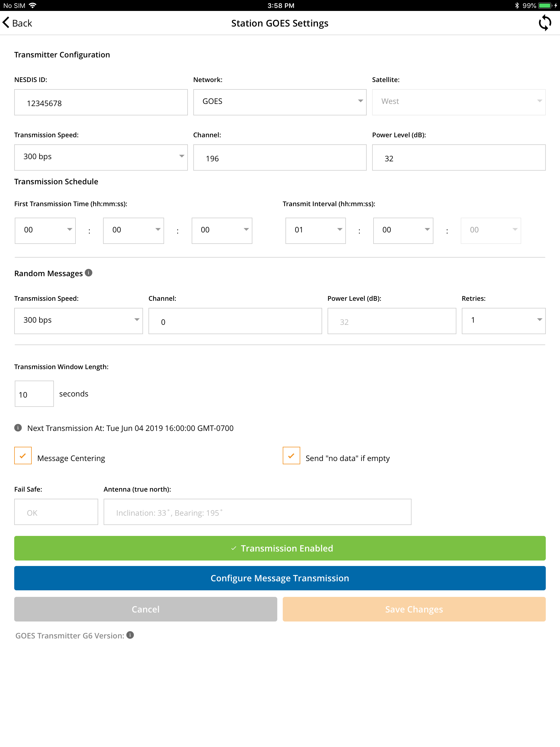Open First Transmission Time minutes dropdown
The image size is (560, 747).
133,230
